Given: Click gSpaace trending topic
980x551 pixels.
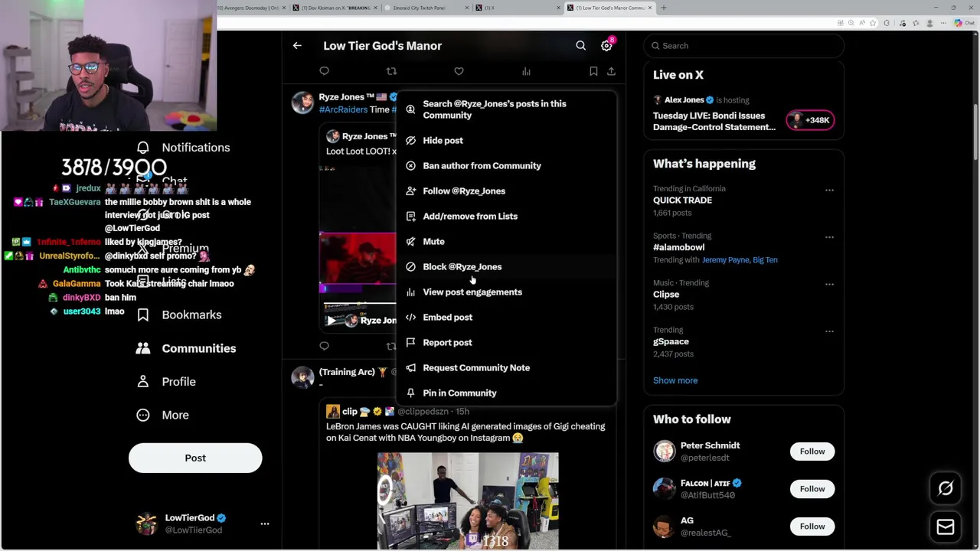Looking at the screenshot, I should [x=671, y=341].
